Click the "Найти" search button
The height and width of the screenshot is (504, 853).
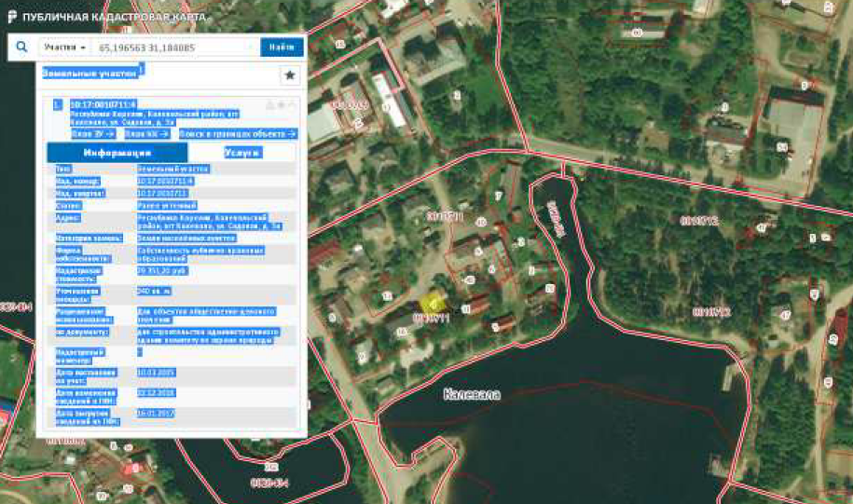[x=282, y=48]
